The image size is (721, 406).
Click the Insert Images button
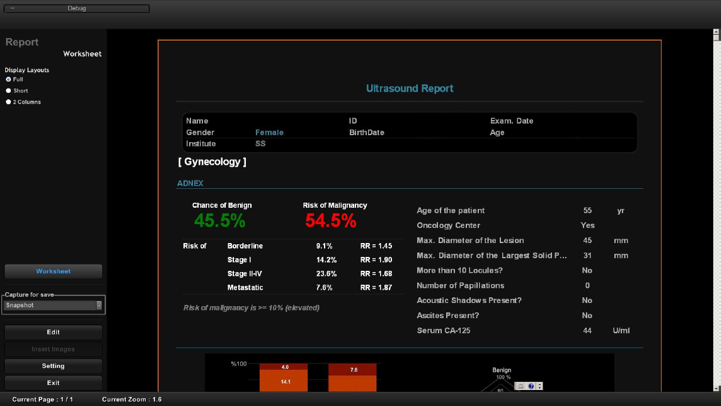[53, 349]
